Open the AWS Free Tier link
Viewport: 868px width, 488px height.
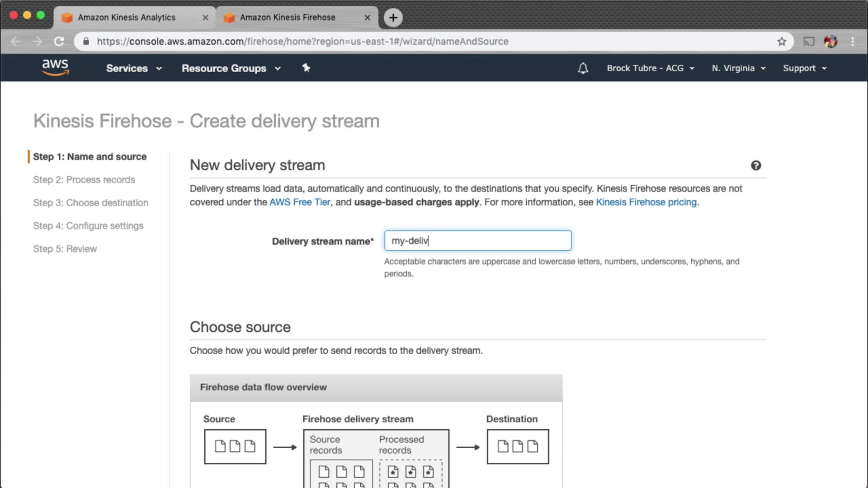coord(300,202)
